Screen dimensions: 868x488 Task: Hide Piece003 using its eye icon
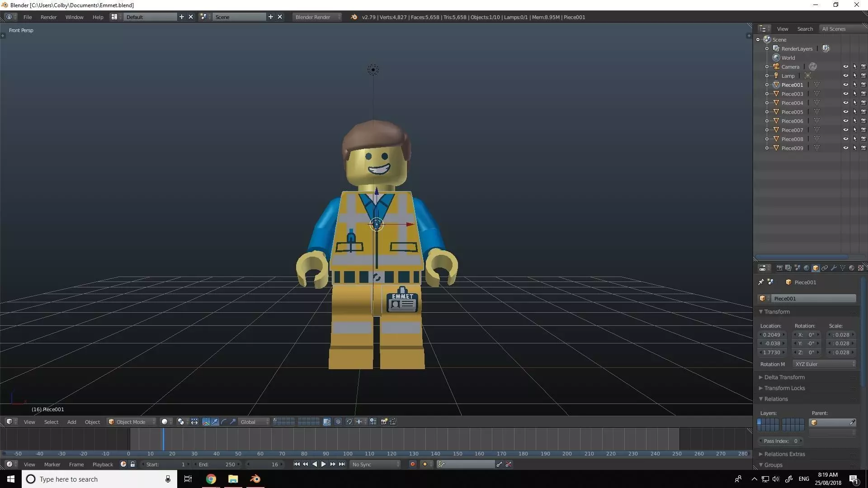845,94
